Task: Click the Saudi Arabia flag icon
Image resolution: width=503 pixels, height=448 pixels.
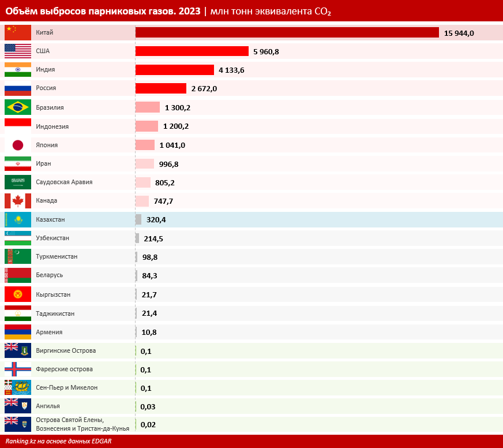Action: coord(18,182)
